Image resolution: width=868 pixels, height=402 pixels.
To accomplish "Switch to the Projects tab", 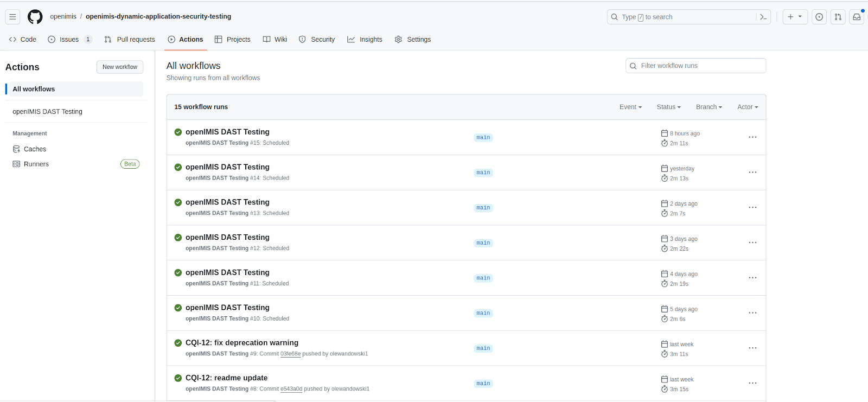I will coord(232,40).
